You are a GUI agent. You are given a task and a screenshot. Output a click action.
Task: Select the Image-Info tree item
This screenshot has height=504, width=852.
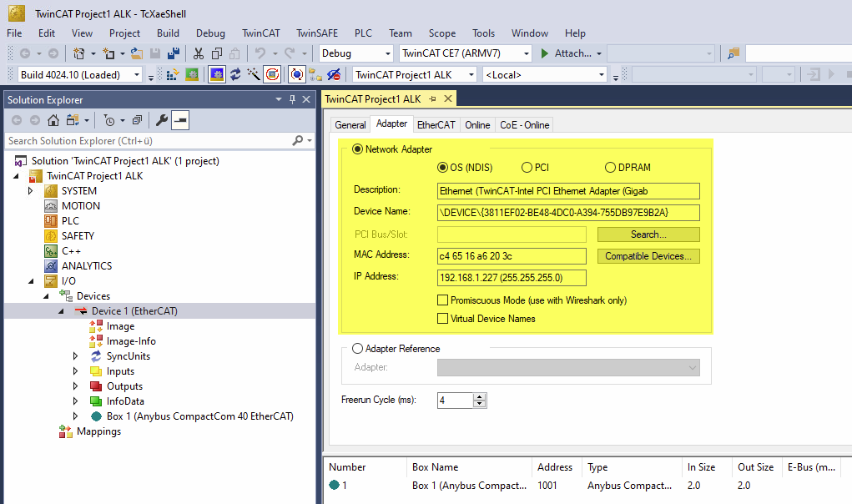pos(131,341)
